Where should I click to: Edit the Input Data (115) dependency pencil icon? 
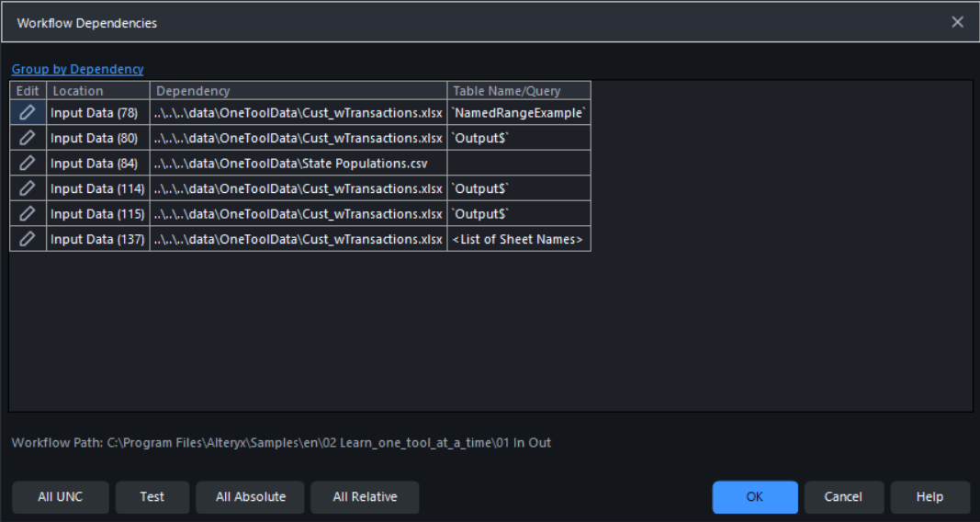pos(28,214)
